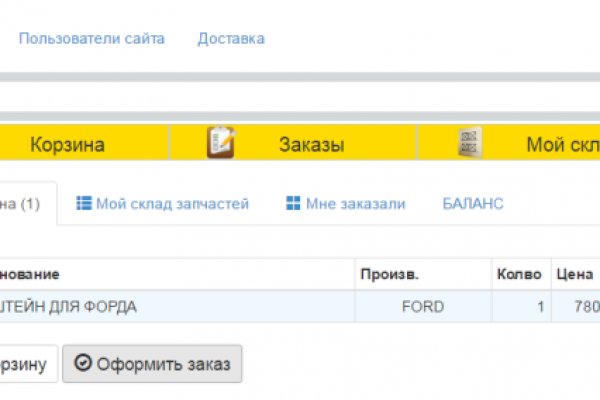The height and width of the screenshot is (400, 600).
Task: Click the Колво column header
Action: click(519, 274)
